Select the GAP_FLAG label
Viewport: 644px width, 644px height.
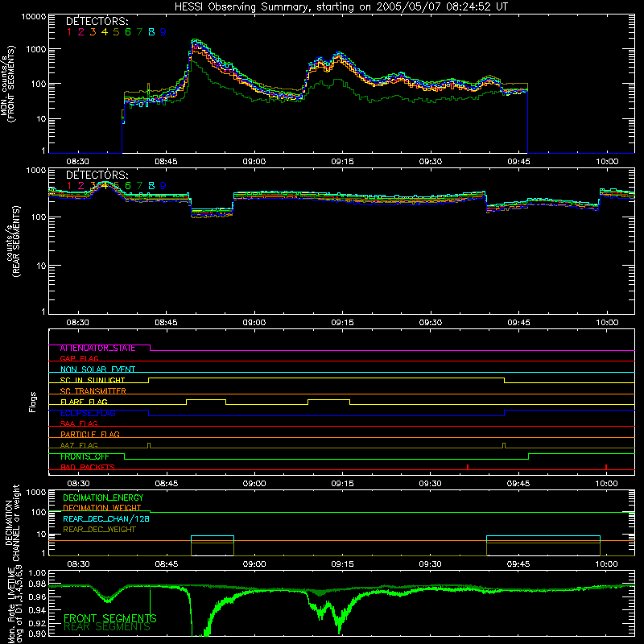[x=79, y=358]
